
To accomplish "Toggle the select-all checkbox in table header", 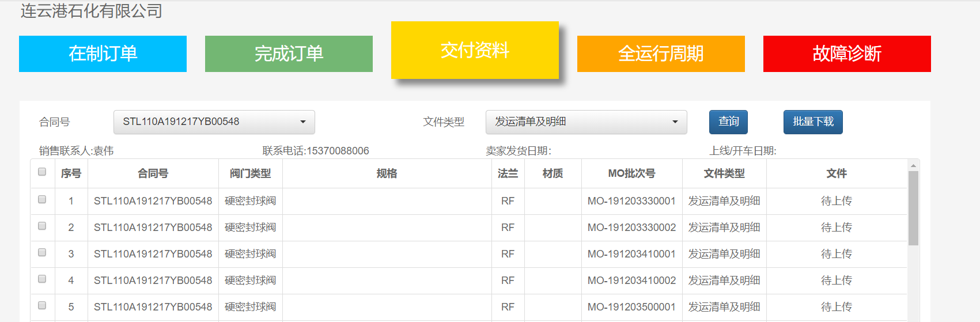I will [x=42, y=172].
